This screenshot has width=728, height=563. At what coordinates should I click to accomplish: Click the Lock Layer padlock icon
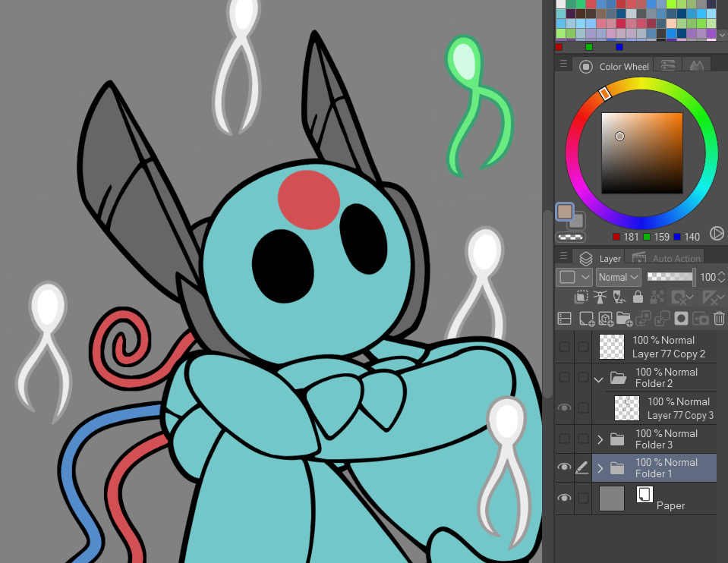click(x=638, y=297)
